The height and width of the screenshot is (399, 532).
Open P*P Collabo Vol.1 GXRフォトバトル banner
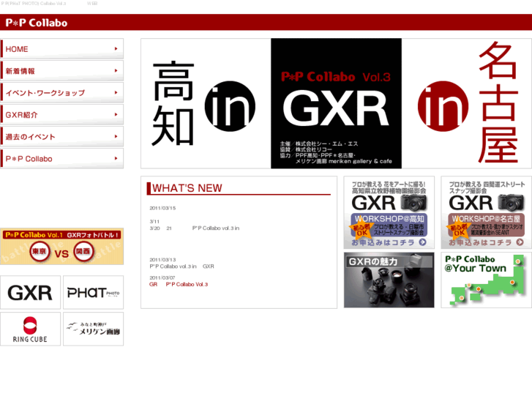[x=61, y=246]
